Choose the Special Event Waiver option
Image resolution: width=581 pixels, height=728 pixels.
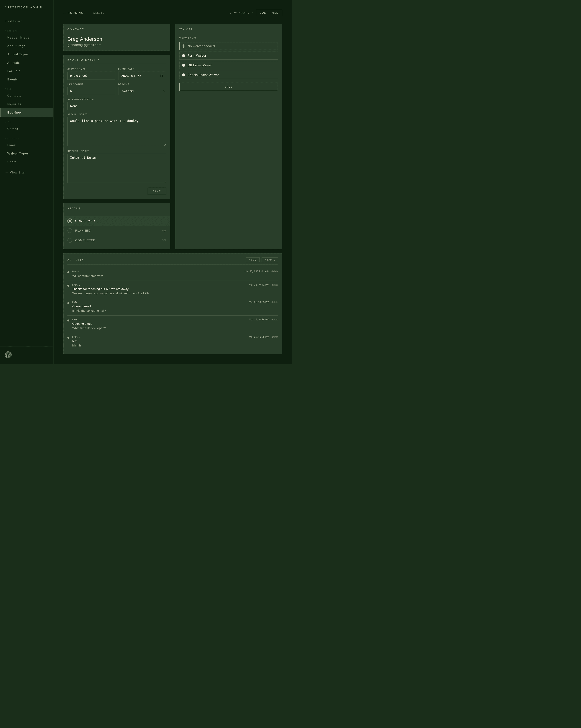coord(184,75)
